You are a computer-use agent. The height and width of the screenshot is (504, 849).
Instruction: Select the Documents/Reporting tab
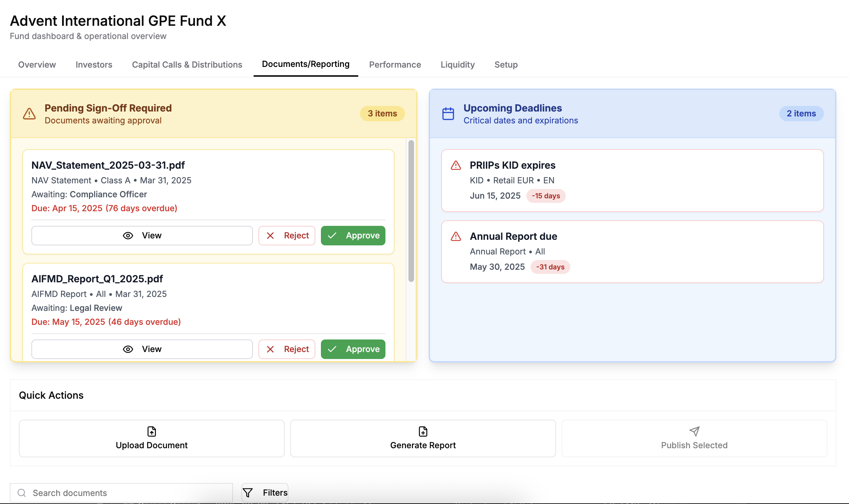pyautogui.click(x=306, y=64)
